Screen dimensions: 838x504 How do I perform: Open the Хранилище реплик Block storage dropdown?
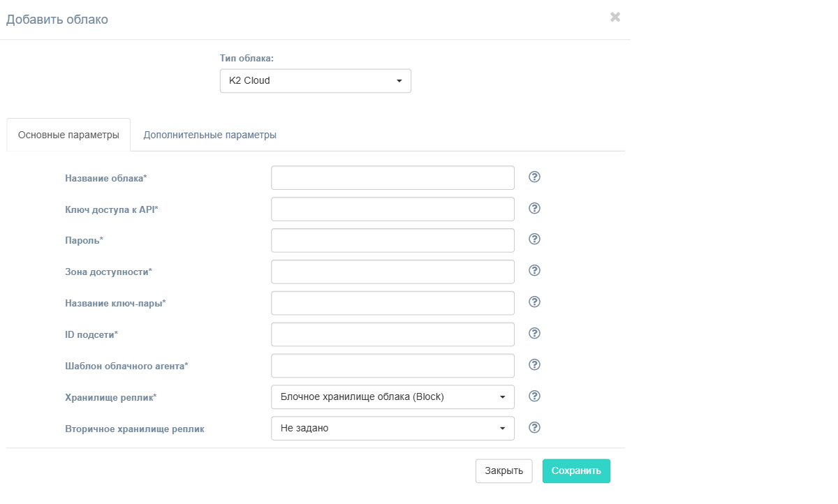392,397
